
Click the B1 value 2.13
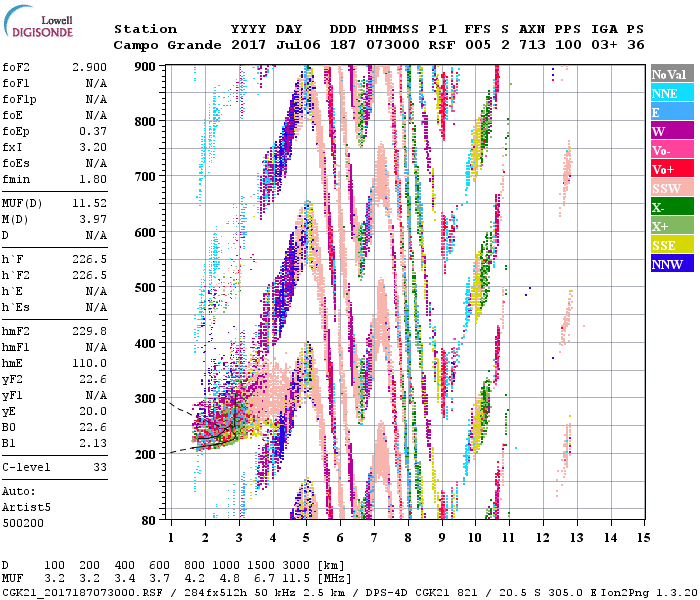tap(93, 443)
